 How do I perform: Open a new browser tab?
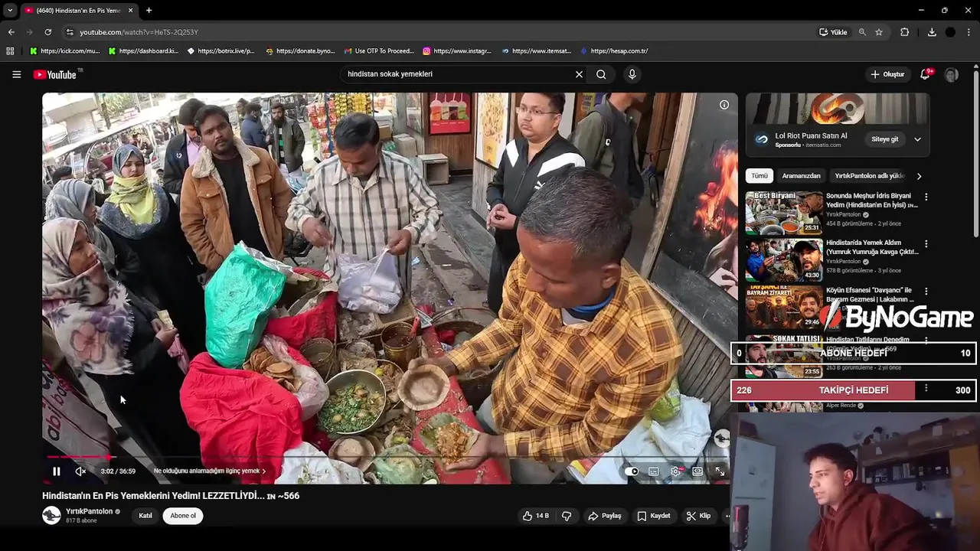[x=149, y=11]
